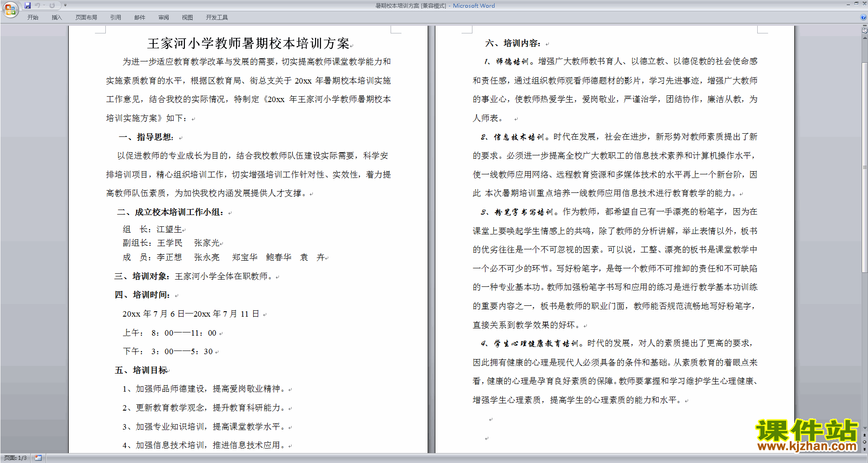Click the Select Browse Object circle button
Image resolution: width=868 pixels, height=463 pixels.
click(x=864, y=442)
